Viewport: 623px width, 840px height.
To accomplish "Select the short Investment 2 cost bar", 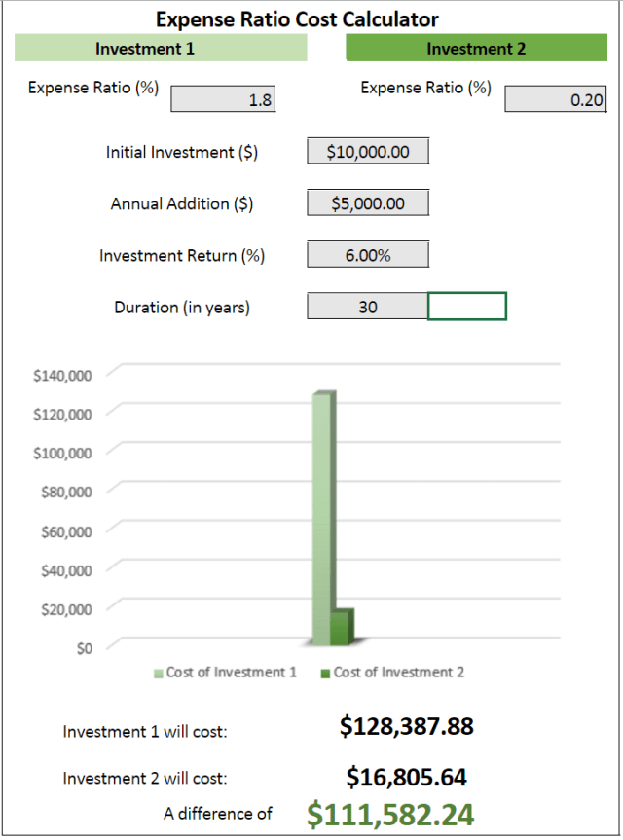I will pyautogui.click(x=340, y=626).
